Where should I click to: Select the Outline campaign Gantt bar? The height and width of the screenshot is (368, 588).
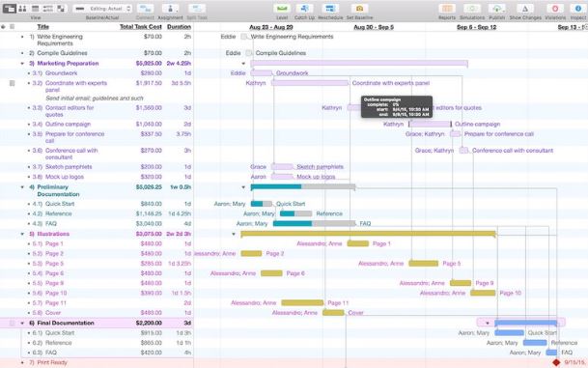430,124
